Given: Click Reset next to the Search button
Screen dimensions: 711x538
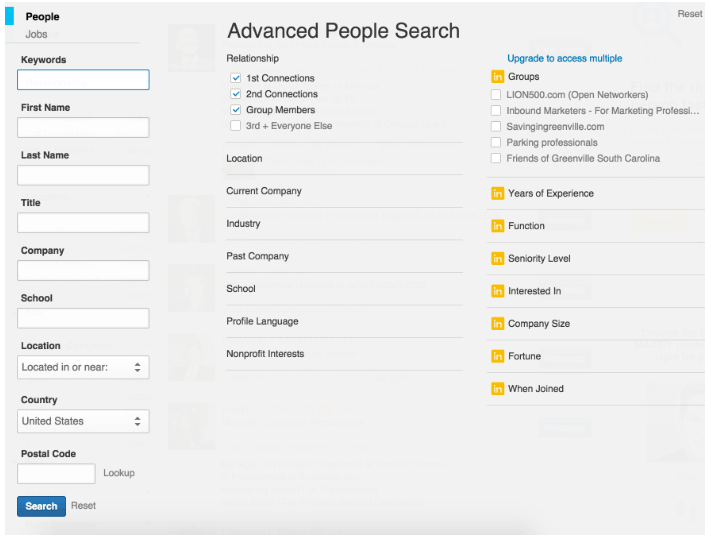Looking at the screenshot, I should [83, 506].
